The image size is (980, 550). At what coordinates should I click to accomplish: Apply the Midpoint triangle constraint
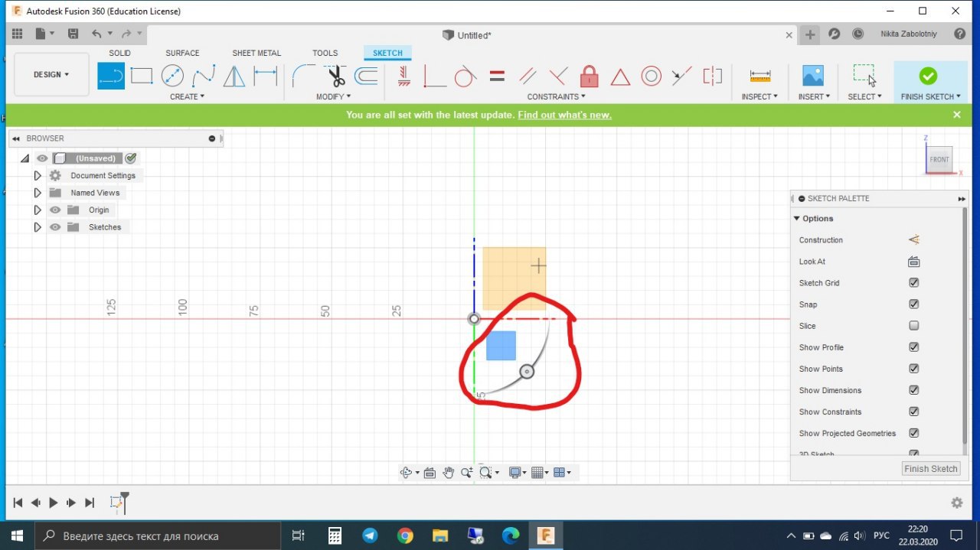(x=620, y=76)
